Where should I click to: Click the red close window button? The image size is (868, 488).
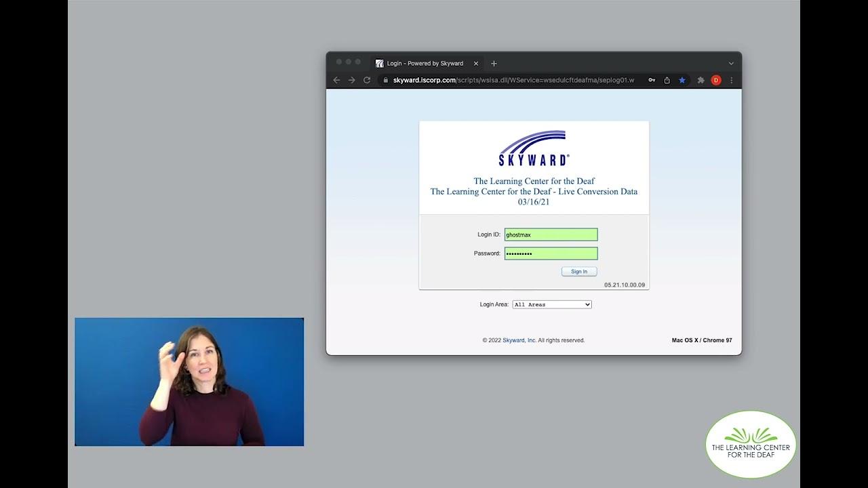pos(339,62)
